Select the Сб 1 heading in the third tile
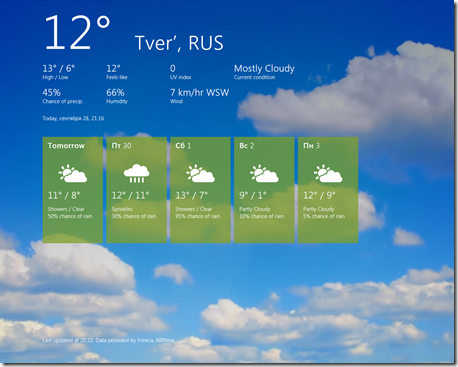The image size is (458, 367). 183,146
